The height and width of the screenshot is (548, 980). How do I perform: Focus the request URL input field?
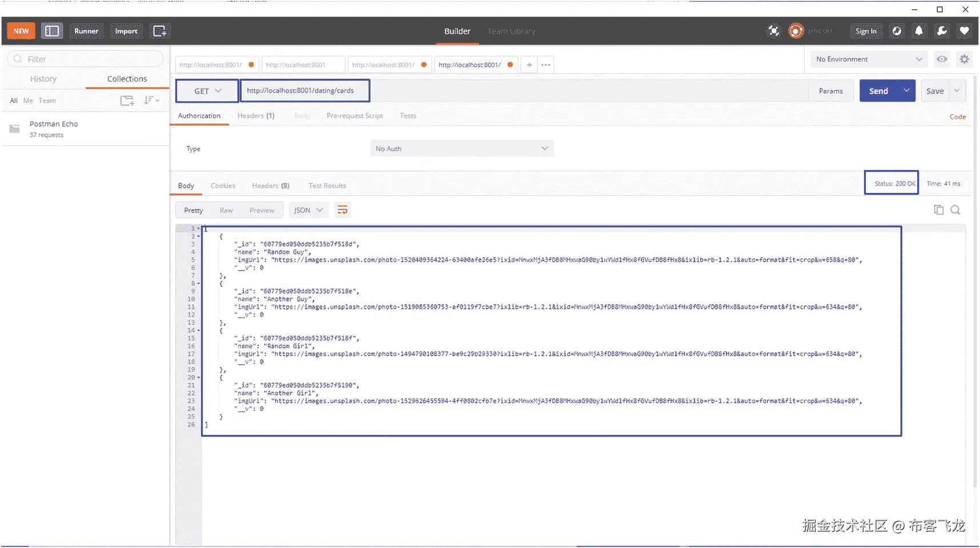coord(524,91)
